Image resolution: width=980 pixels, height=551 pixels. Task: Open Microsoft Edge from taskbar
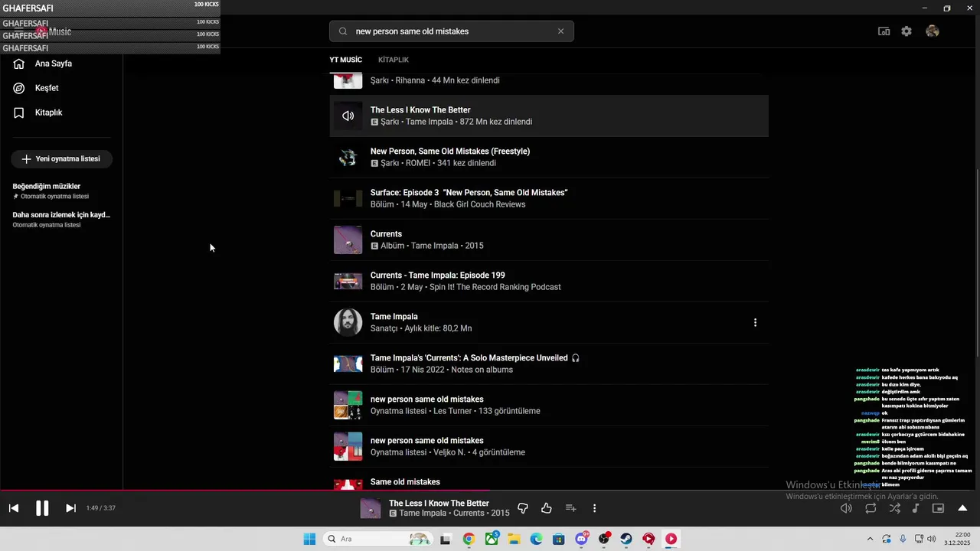(x=536, y=539)
